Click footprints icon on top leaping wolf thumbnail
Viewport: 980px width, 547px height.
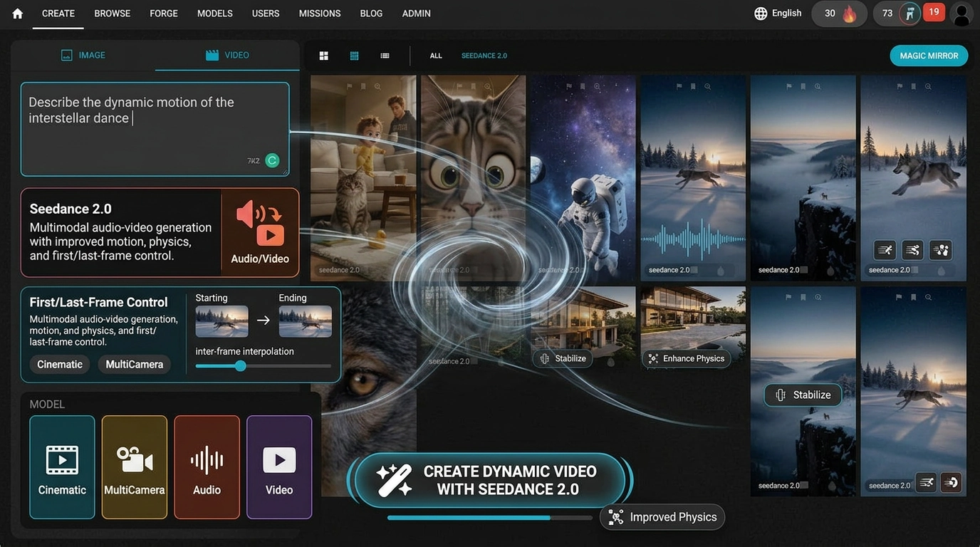point(941,250)
